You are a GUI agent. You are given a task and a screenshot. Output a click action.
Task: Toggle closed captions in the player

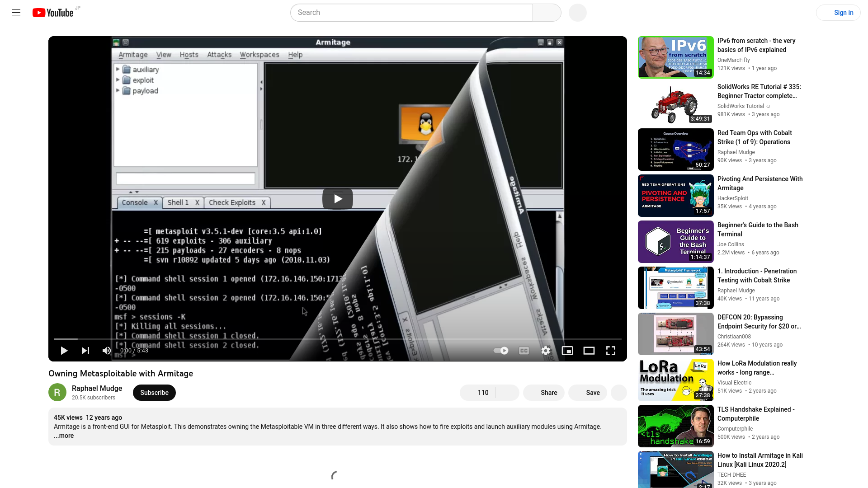[524, 351]
